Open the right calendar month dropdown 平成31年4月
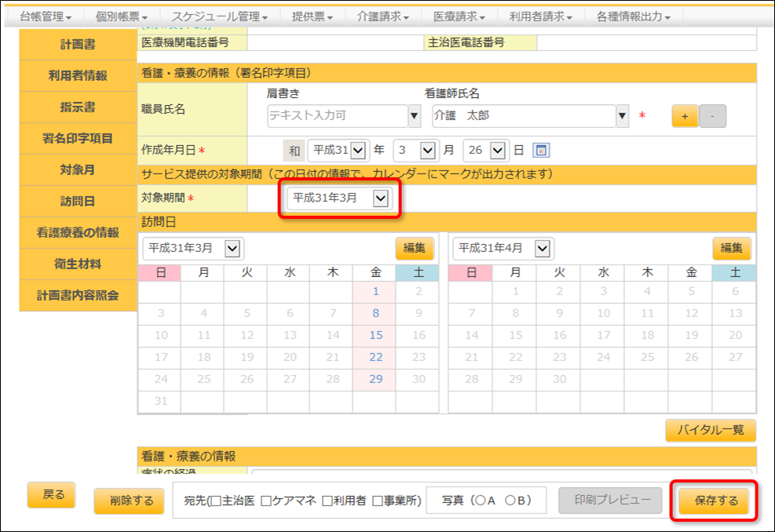Screen dimensions: 775x532 [x=503, y=248]
